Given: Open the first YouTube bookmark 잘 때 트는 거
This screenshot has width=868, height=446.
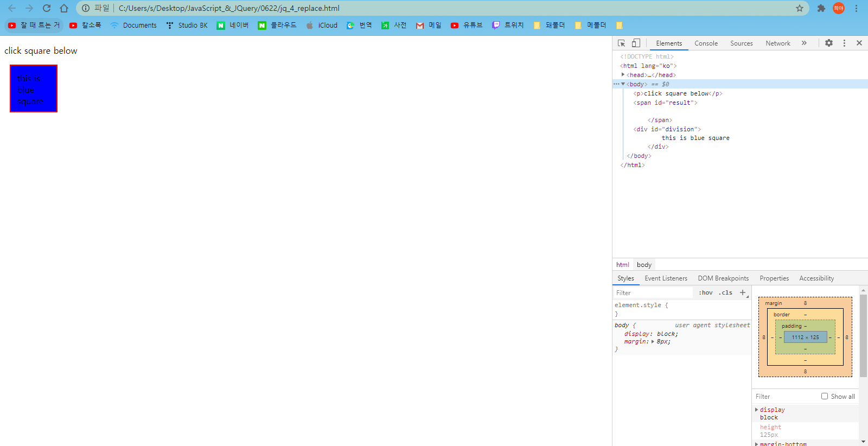Looking at the screenshot, I should [x=34, y=25].
